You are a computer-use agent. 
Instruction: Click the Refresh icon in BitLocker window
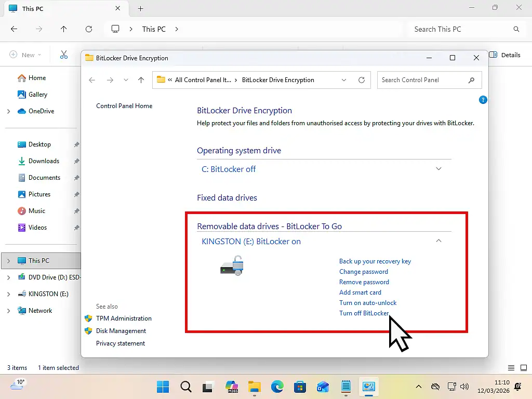tap(362, 80)
